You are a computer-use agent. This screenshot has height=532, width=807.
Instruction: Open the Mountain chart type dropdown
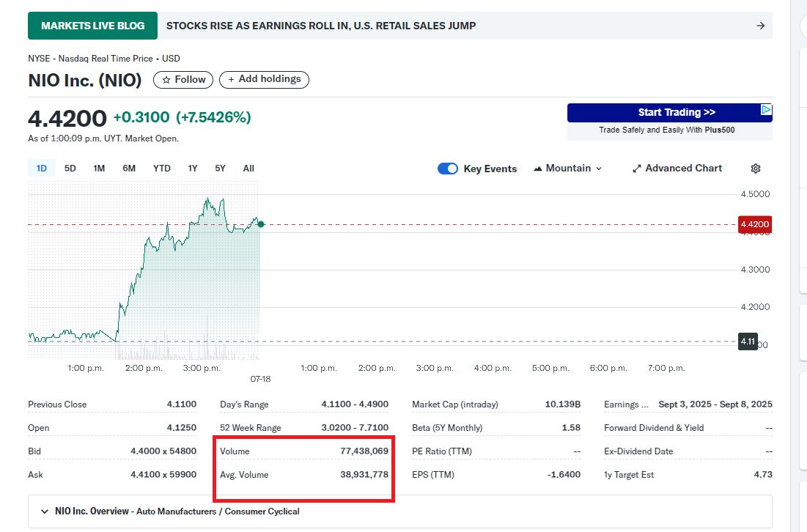coord(567,169)
